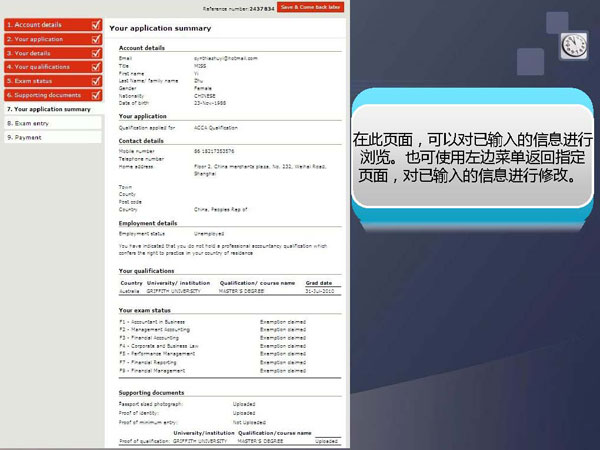Click the email address in Account details
Viewport: 600px width, 450px height.
(x=225, y=58)
